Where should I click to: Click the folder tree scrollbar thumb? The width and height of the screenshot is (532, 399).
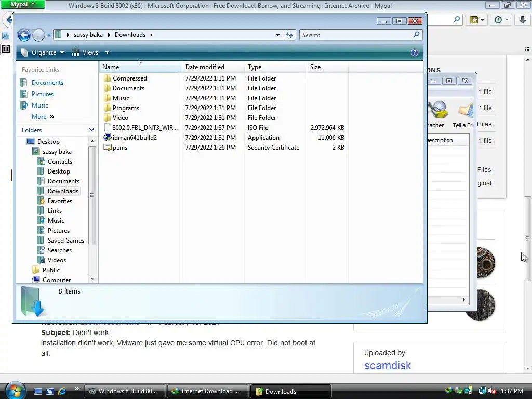pyautogui.click(x=92, y=195)
